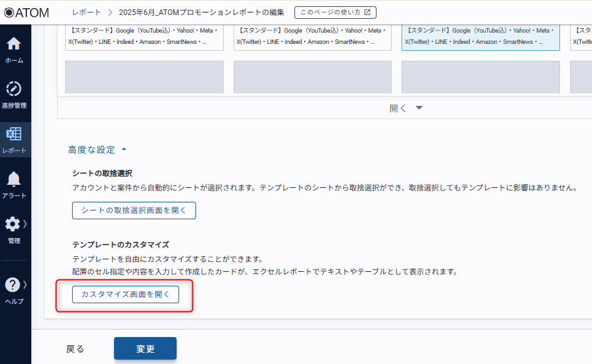Click the 戻る back button

[x=75, y=349]
